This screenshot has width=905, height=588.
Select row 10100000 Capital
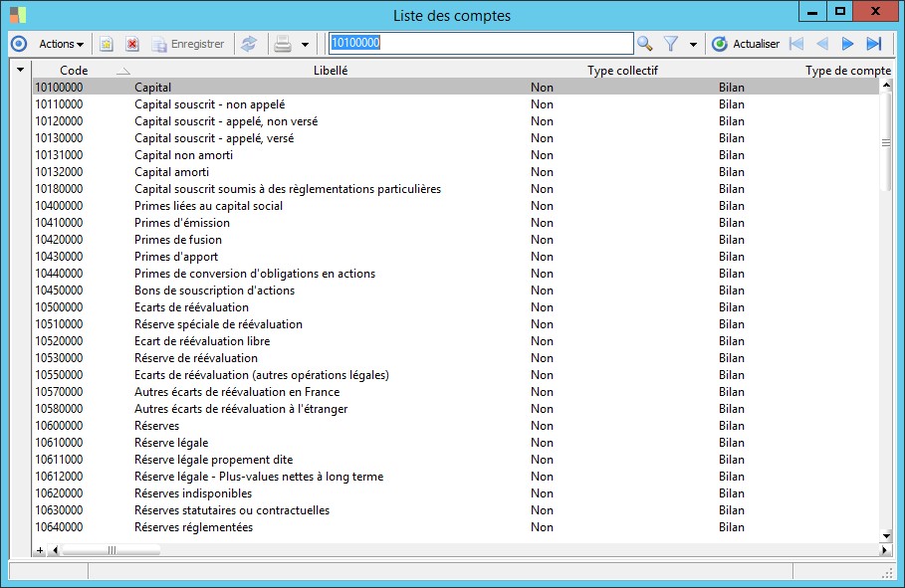click(455, 88)
